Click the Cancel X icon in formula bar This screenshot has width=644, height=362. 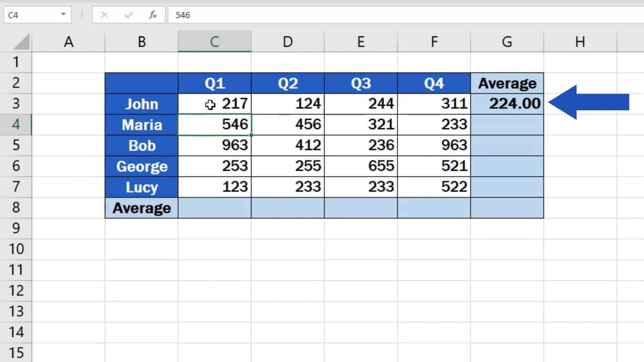point(104,15)
